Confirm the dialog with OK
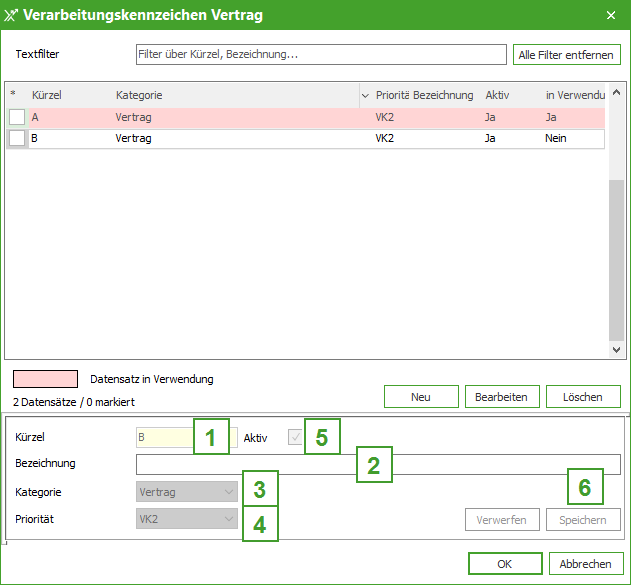The width and height of the screenshot is (631, 585). coord(504,564)
